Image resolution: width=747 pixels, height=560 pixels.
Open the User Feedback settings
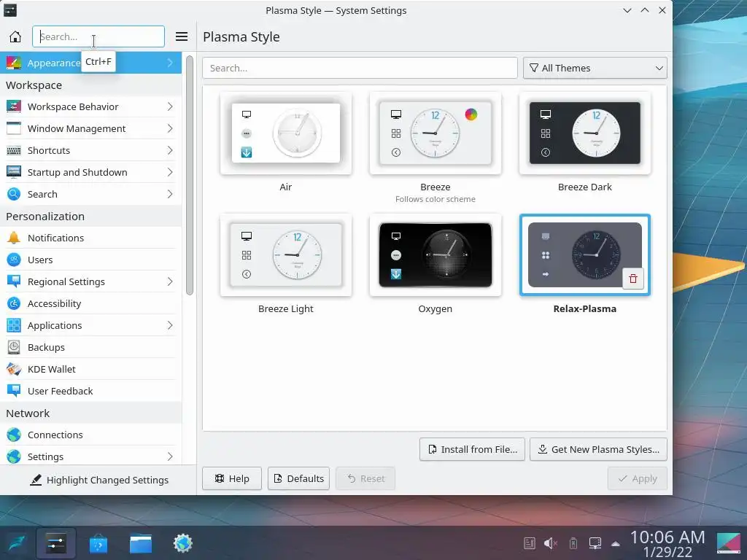pos(90,391)
